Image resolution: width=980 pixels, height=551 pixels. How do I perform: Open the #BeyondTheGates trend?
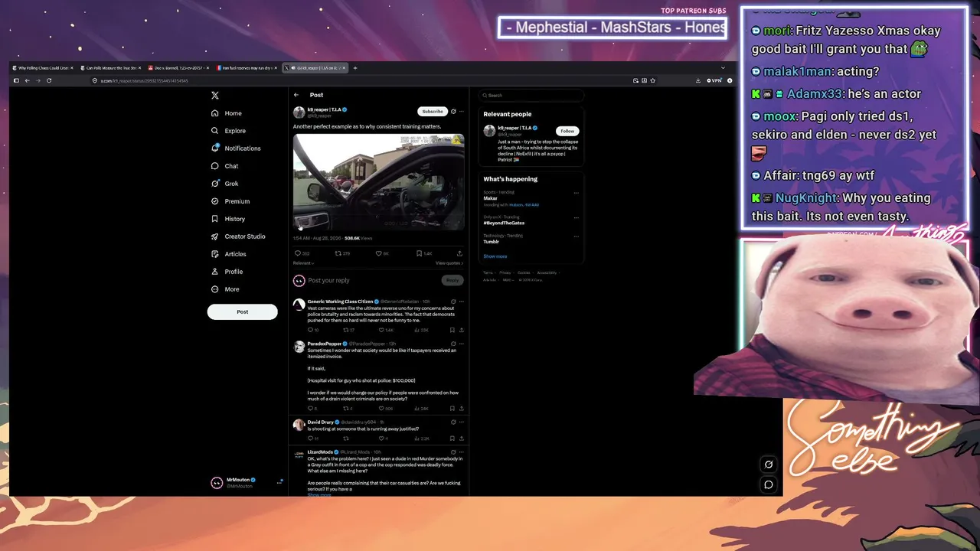(530, 220)
